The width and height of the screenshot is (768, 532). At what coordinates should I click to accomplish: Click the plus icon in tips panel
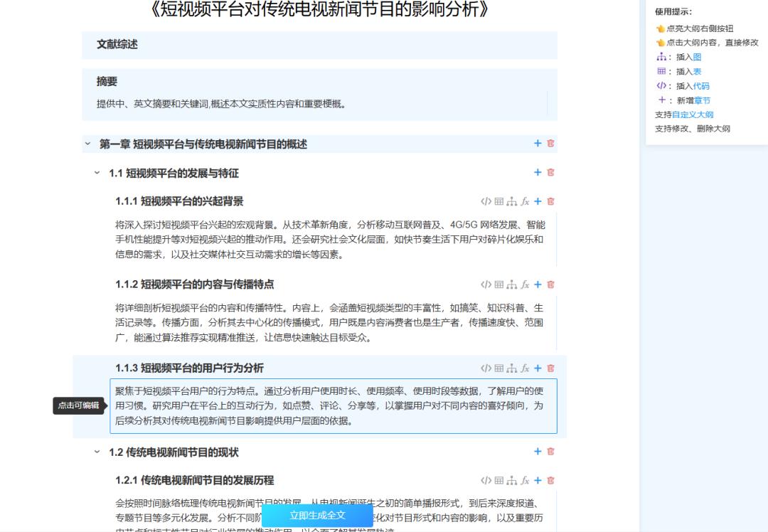(x=662, y=100)
